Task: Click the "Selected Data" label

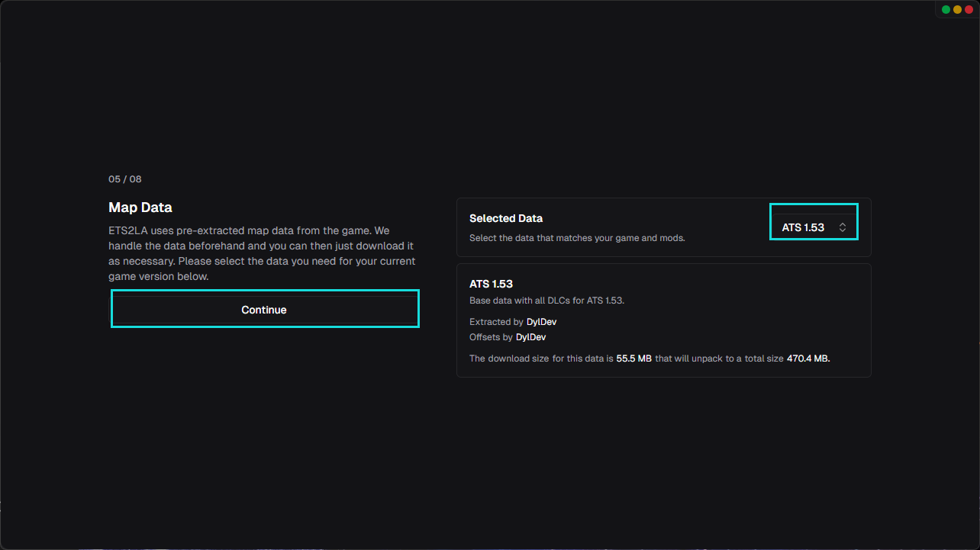Action: 506,218
